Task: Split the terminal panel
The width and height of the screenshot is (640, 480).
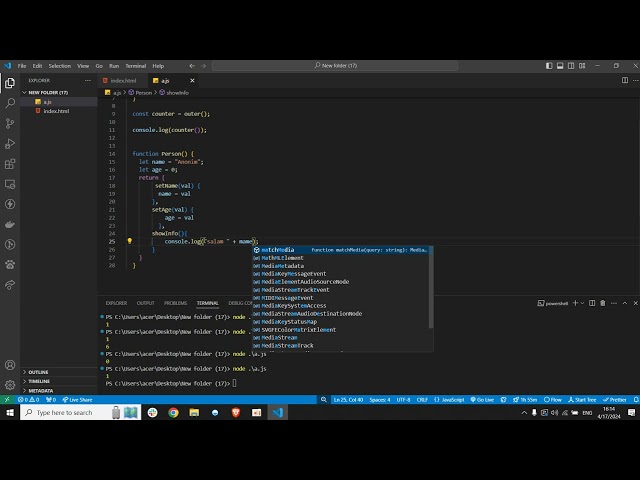Action: (592, 303)
